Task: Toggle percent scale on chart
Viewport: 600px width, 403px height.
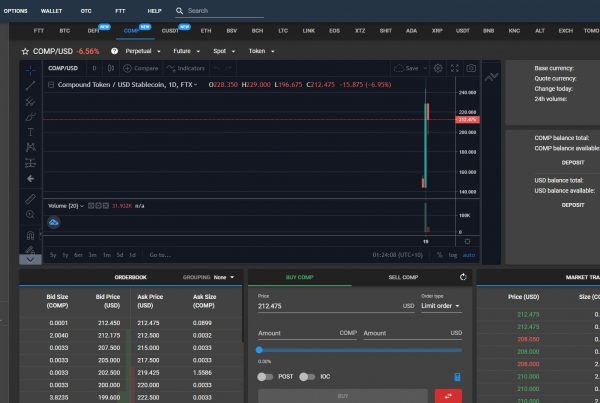Action: tap(440, 255)
